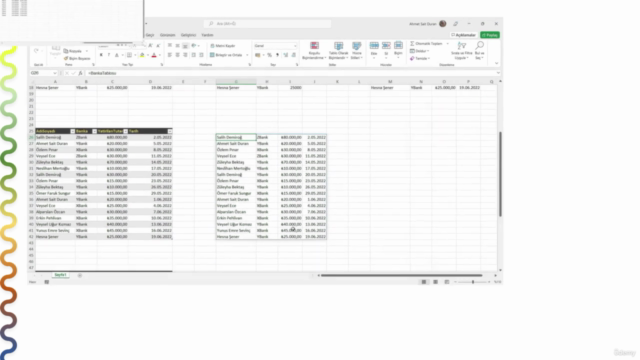Select the Sayfa1 sheet tab
This screenshot has height=360, width=640.
60,275
